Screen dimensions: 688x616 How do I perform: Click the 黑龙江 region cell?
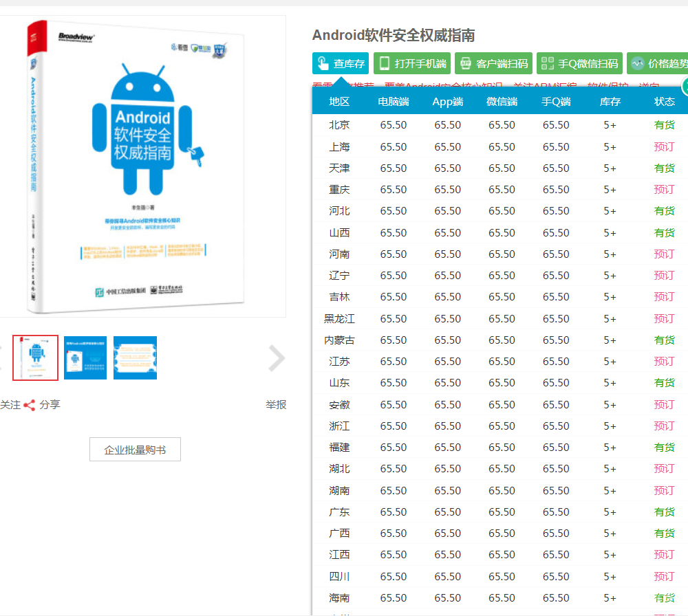click(x=339, y=319)
